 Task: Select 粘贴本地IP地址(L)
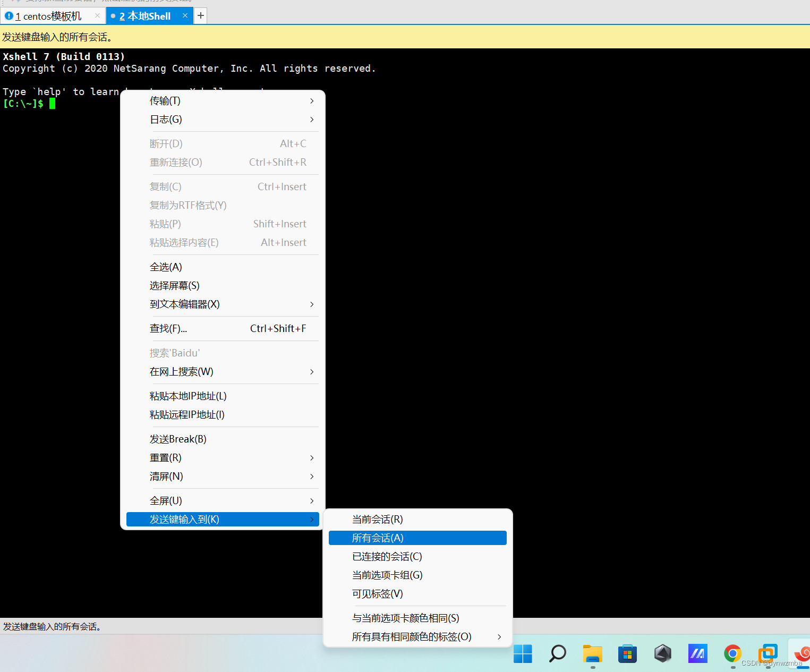(223, 396)
